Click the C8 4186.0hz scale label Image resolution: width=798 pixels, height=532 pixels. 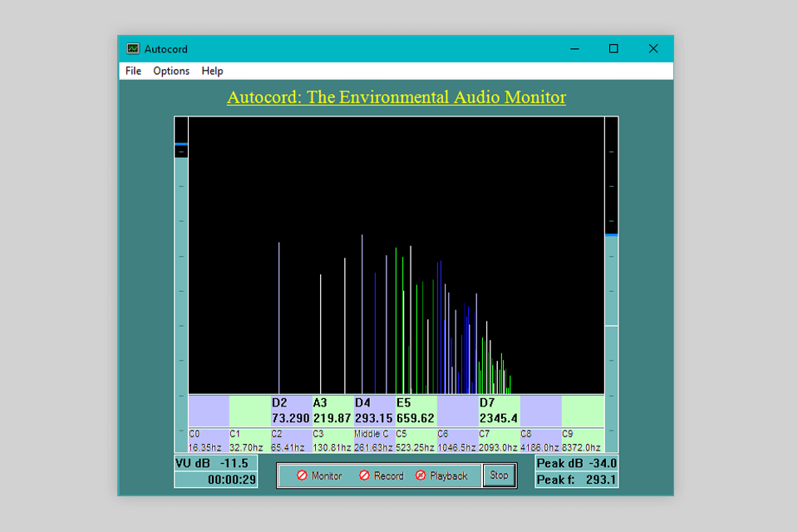pyautogui.click(x=540, y=441)
